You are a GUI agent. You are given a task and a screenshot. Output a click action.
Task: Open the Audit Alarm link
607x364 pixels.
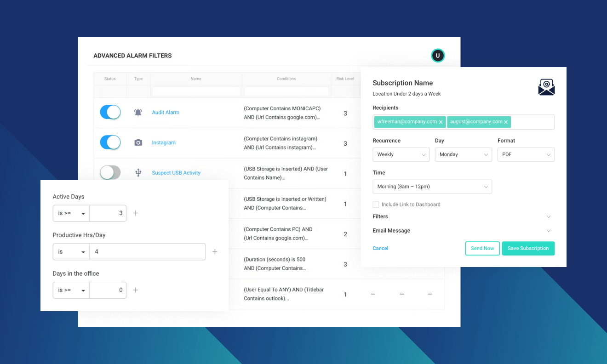[x=166, y=112]
